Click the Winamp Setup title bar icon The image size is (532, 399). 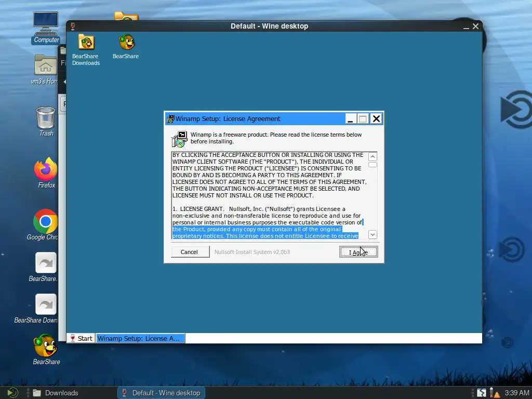[170, 119]
